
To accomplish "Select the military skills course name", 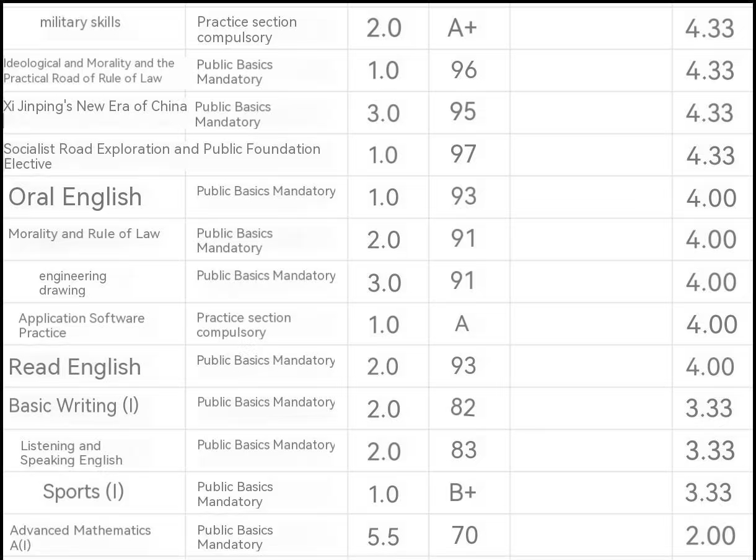I will (x=80, y=22).
